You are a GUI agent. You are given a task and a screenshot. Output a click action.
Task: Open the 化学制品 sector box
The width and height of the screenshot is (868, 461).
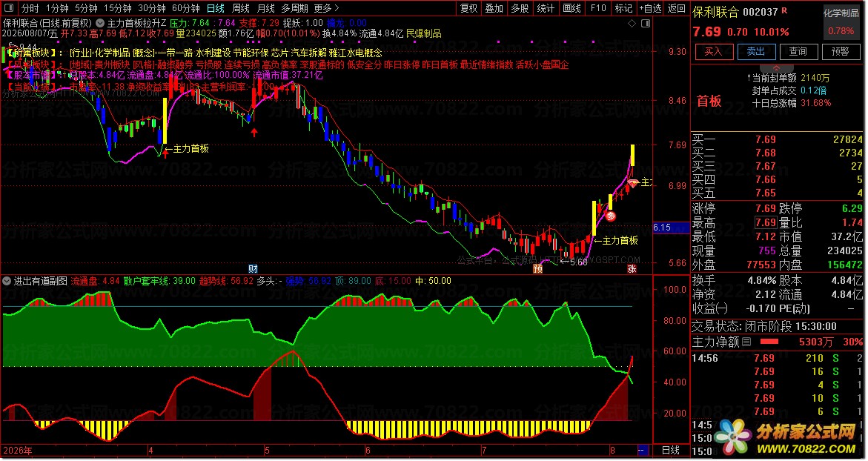(841, 21)
